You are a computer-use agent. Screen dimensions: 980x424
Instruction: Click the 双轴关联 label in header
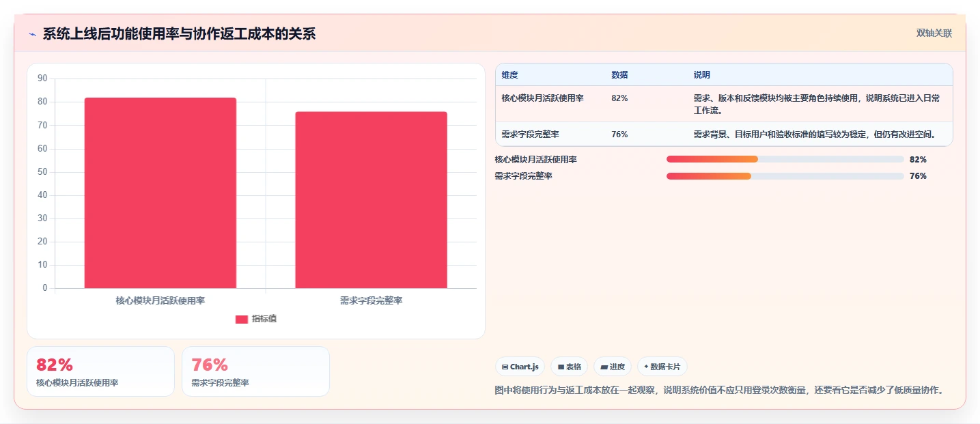click(x=934, y=33)
